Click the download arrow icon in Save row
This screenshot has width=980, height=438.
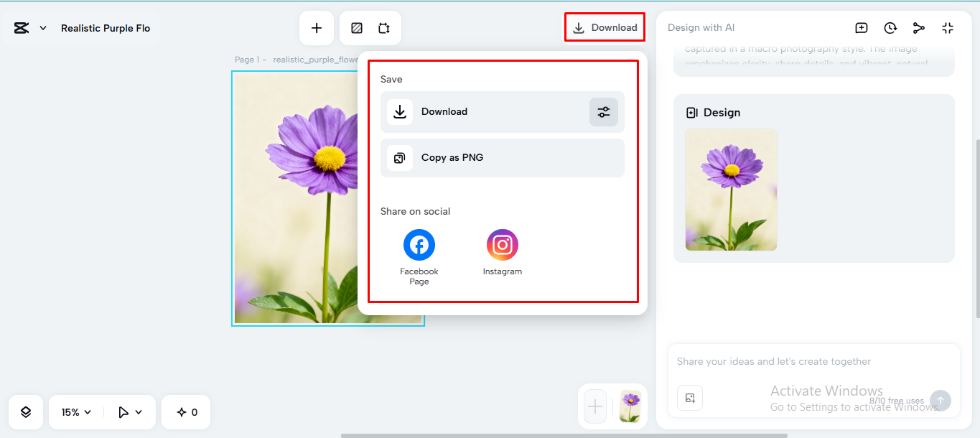(400, 112)
